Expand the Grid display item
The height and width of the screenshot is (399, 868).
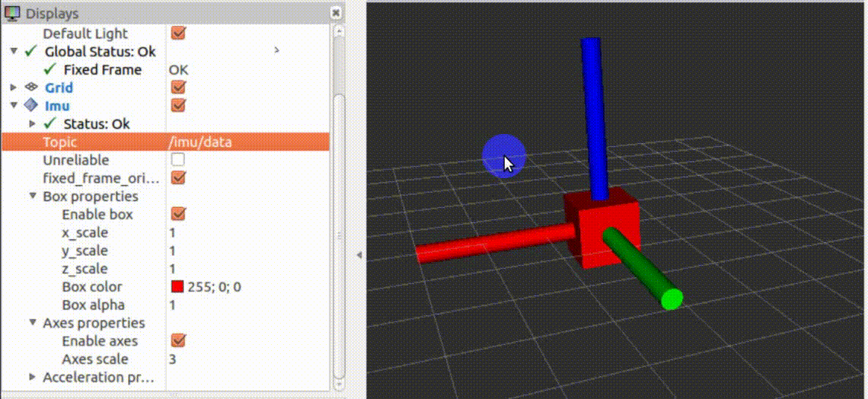click(14, 88)
